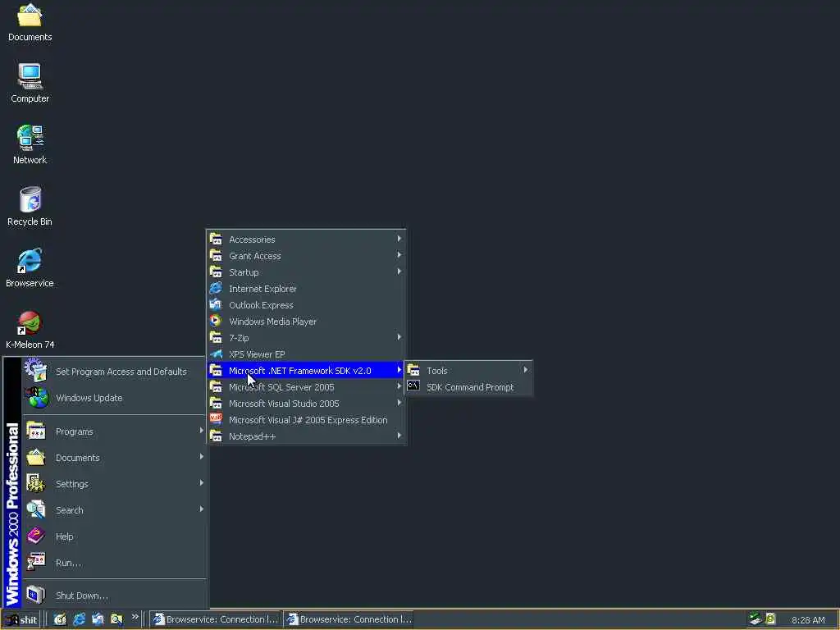Screen dimensions: 840x630
Task: Select highlighted Microsoft .NET Framework SDK v2.0
Action: pyautogui.click(x=306, y=371)
